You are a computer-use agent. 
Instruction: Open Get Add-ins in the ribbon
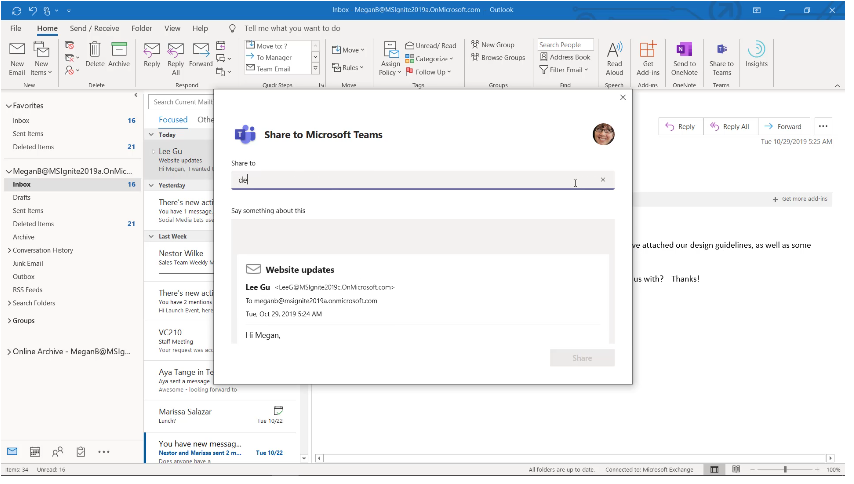pyautogui.click(x=648, y=58)
